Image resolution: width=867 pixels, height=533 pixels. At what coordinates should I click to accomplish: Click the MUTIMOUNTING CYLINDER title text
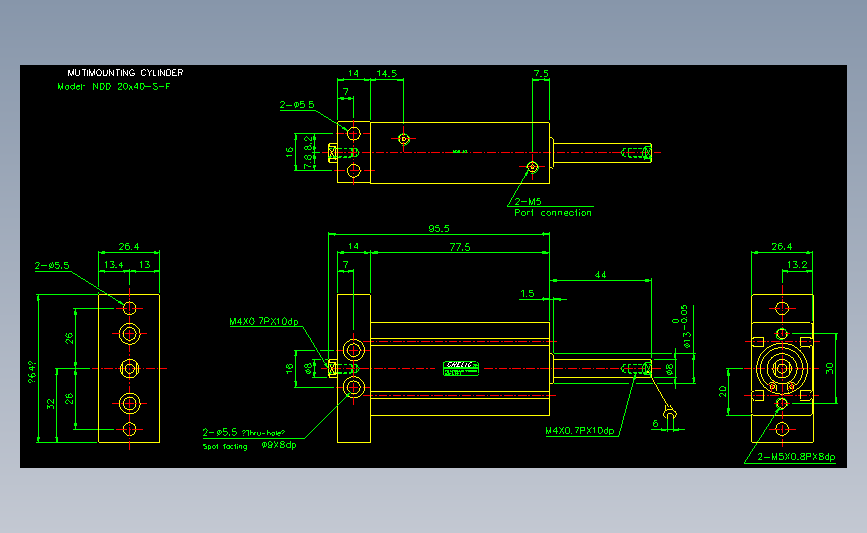coord(125,72)
